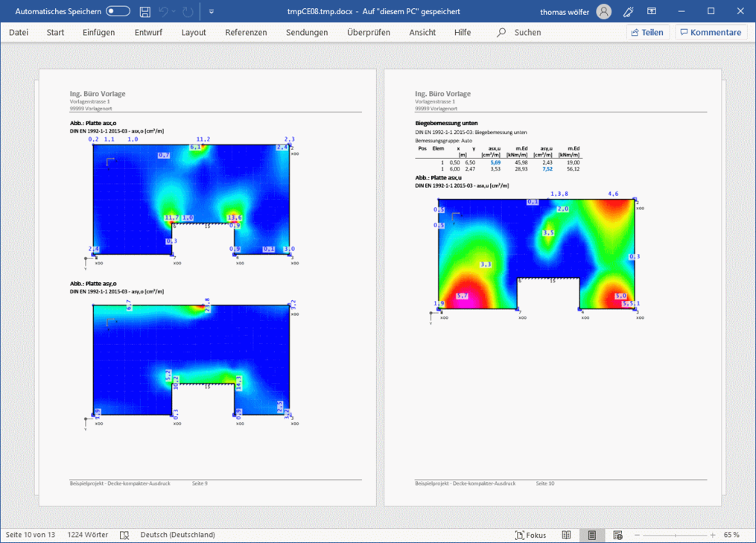Click the 65 % zoom level
The height and width of the screenshot is (543, 756).
[x=731, y=535]
